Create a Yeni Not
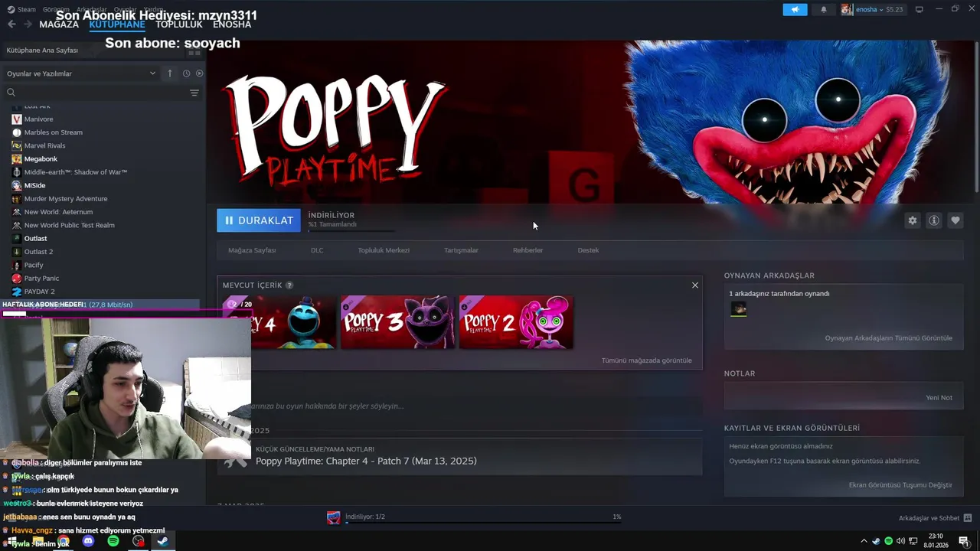 (x=939, y=398)
